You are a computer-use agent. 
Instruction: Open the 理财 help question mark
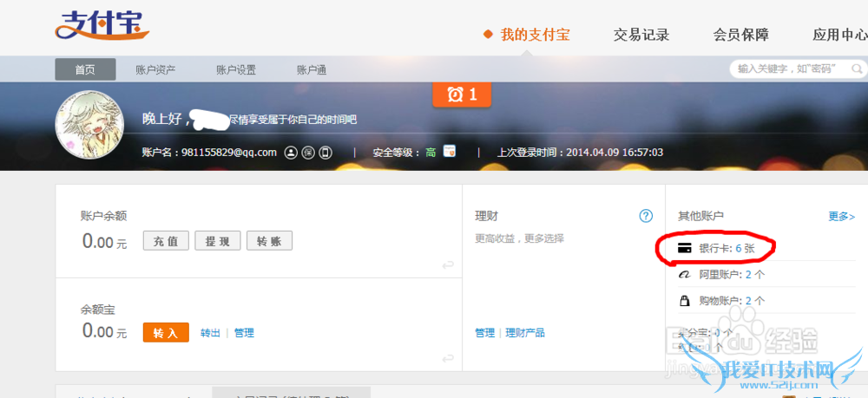[x=646, y=216]
